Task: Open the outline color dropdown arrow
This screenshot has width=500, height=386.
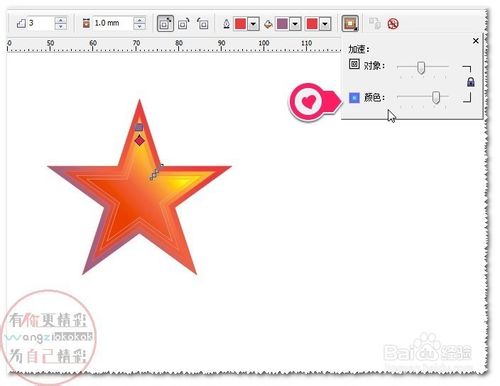Action: tap(253, 24)
